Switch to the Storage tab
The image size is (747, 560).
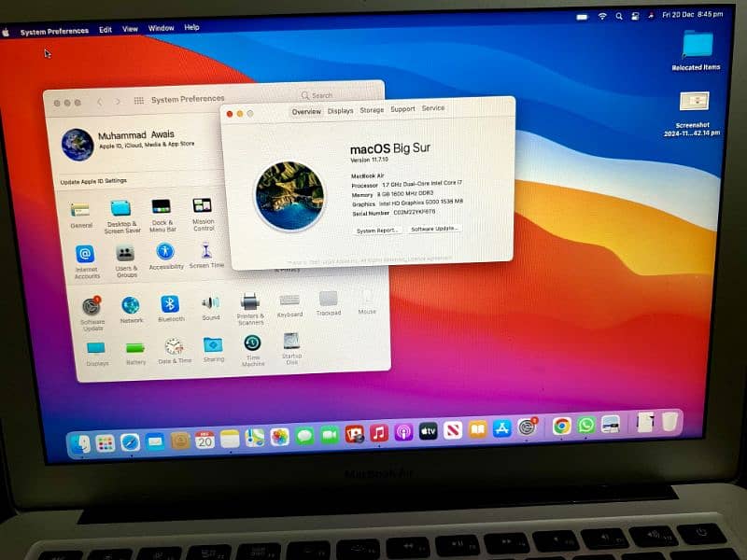pos(372,110)
